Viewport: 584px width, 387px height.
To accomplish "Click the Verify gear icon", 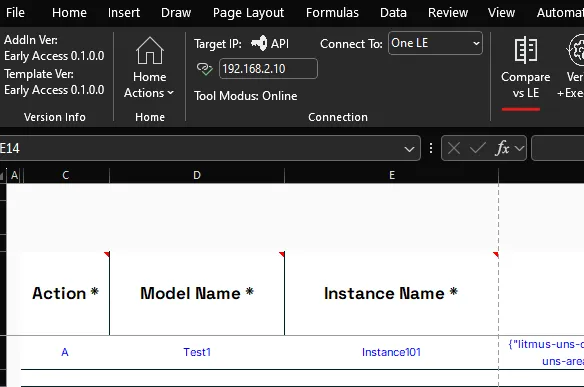I will [575, 50].
